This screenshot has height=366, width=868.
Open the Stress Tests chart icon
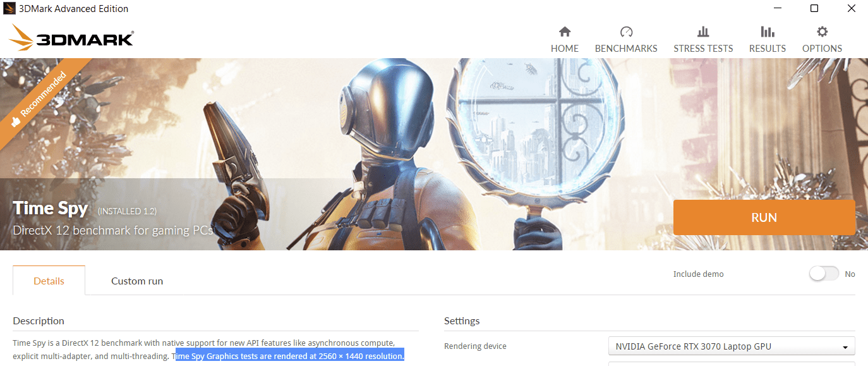[x=703, y=32]
